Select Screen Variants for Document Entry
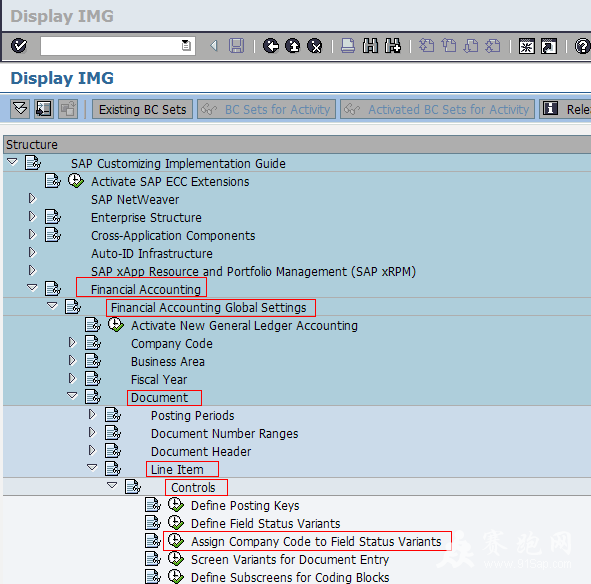The height and width of the screenshot is (584, 591). [290, 560]
